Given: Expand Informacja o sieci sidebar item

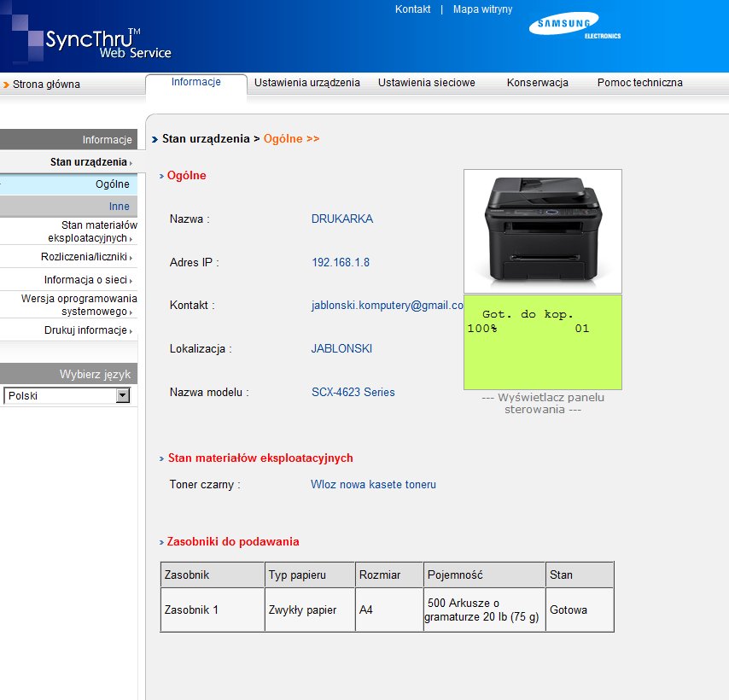Looking at the screenshot, I should tap(88, 280).
